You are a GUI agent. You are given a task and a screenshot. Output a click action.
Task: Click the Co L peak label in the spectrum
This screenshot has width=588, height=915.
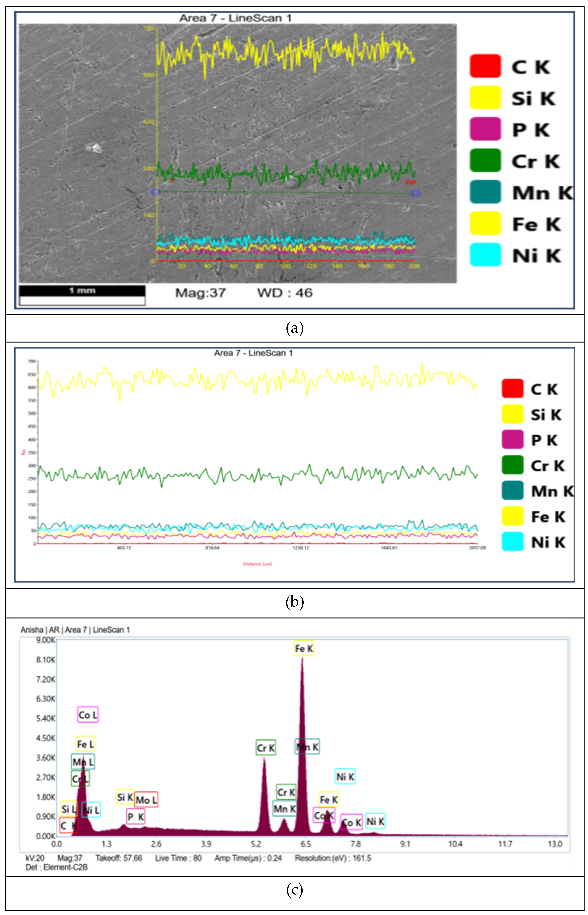tap(88, 715)
